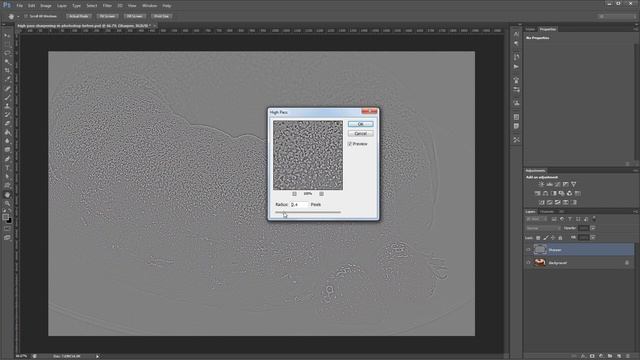Select the Eyedropper tool

(7, 79)
